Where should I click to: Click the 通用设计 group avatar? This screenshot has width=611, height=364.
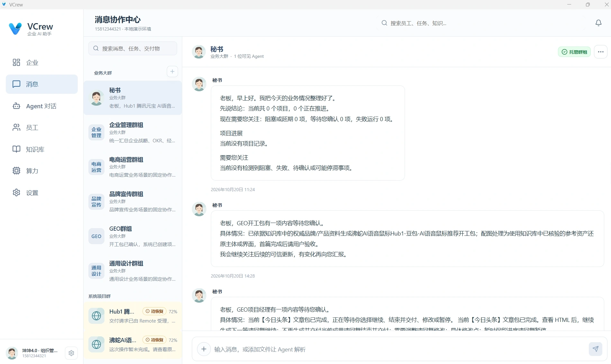[x=96, y=271]
